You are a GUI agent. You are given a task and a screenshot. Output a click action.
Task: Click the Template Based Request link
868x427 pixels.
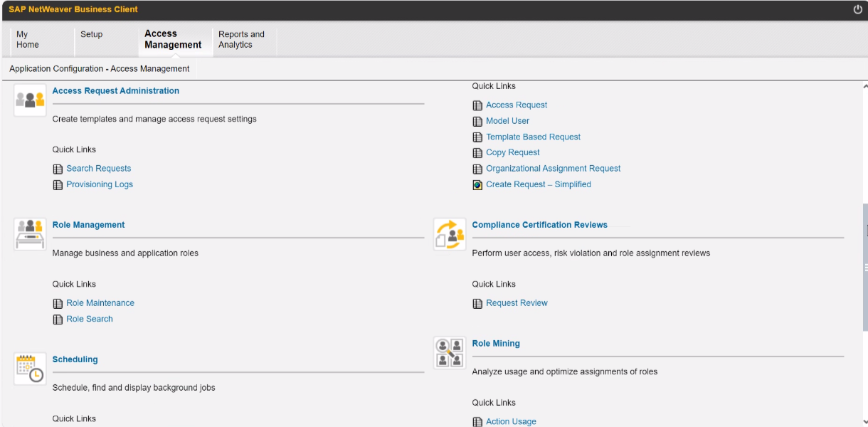533,137
